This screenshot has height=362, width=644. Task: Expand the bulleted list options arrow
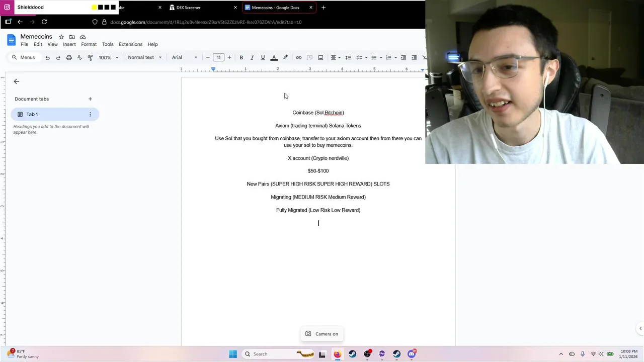380,57
